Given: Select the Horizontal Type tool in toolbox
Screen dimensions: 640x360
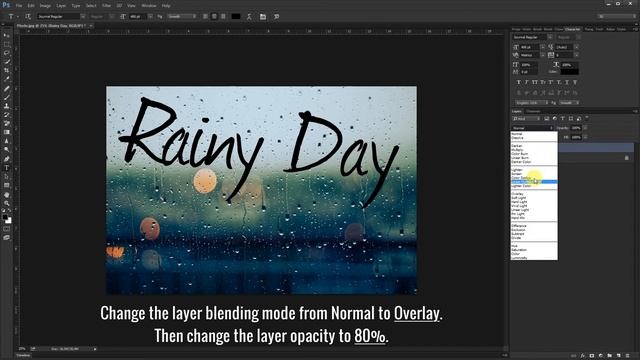Looking at the screenshot, I should pyautogui.click(x=7, y=168).
